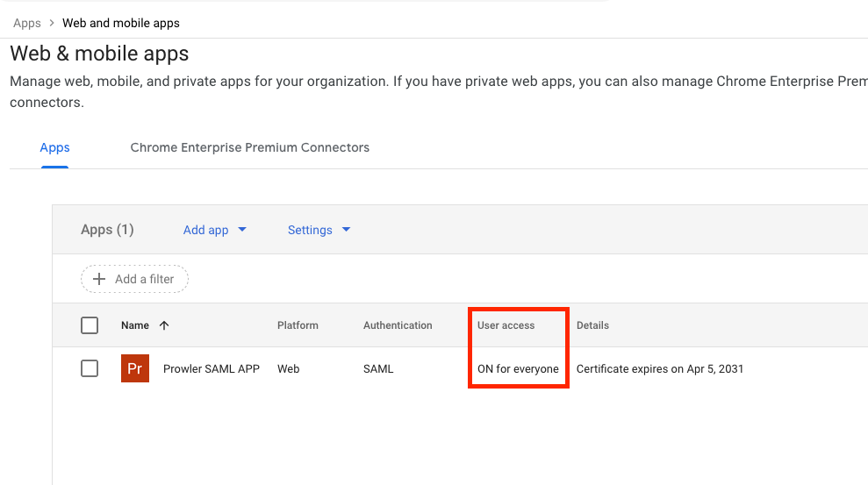Tick the select-all checkbox in the header
Viewport: 868px width, 485px height.
point(90,325)
